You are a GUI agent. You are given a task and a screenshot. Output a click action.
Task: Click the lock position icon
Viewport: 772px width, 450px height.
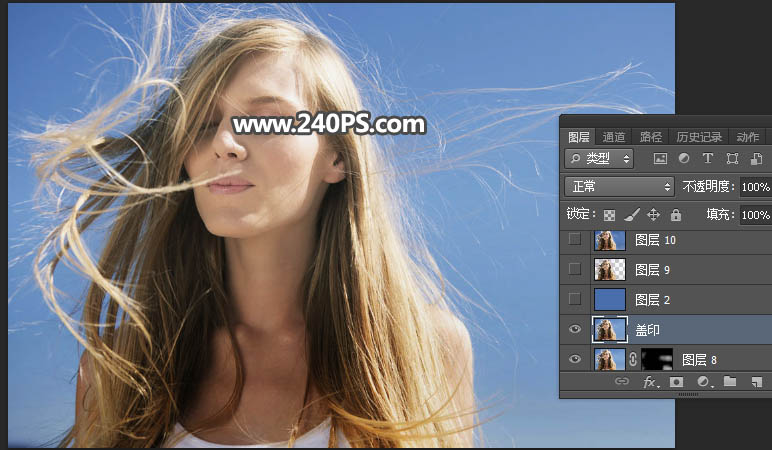pos(653,215)
